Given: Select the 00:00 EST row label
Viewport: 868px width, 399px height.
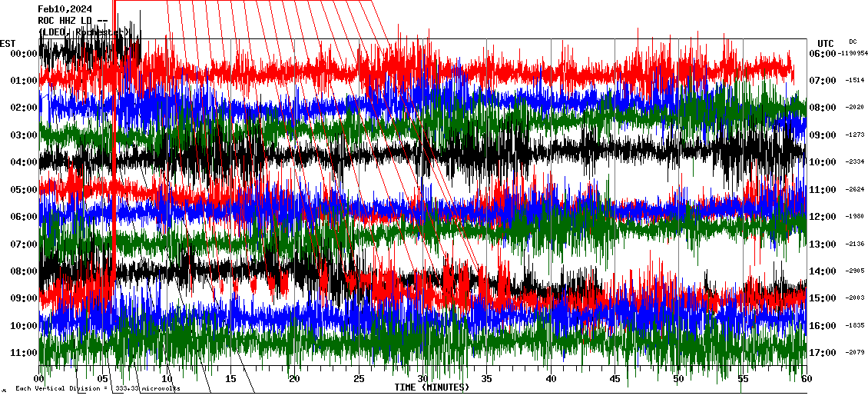Looking at the screenshot, I should [x=24, y=54].
